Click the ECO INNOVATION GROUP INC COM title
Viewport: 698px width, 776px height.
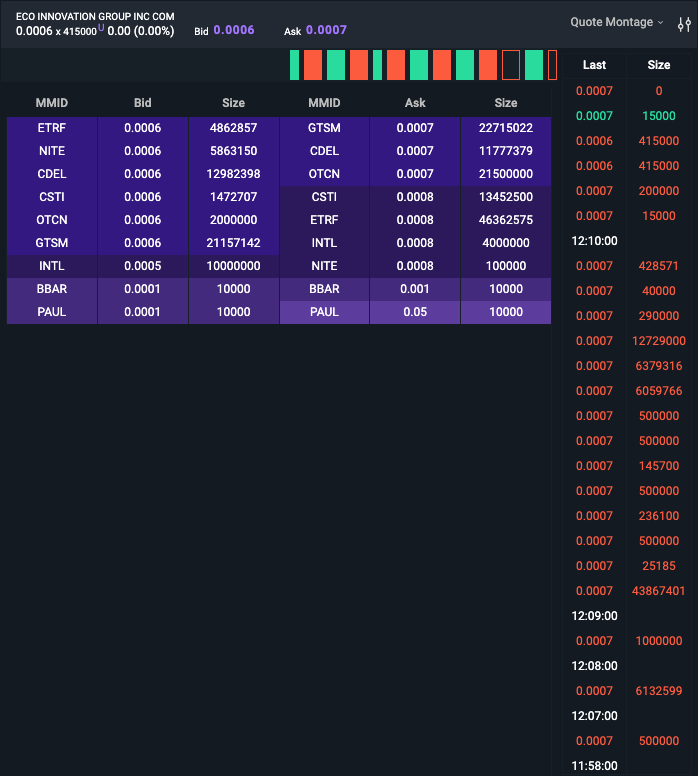click(95, 16)
